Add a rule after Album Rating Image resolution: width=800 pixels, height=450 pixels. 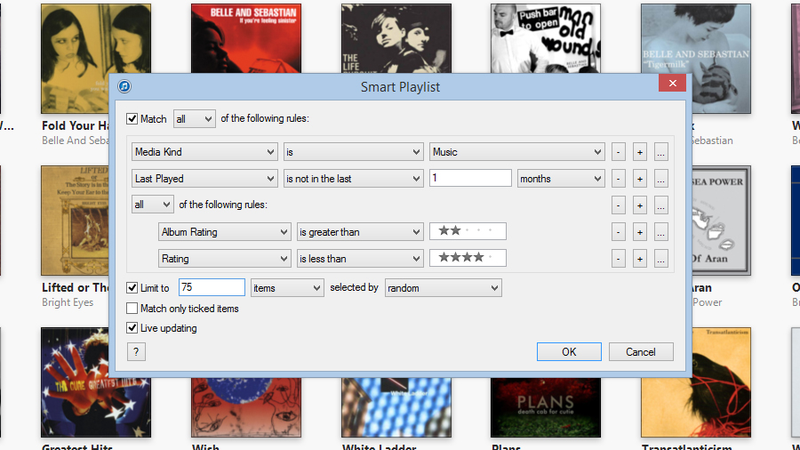[640, 232]
